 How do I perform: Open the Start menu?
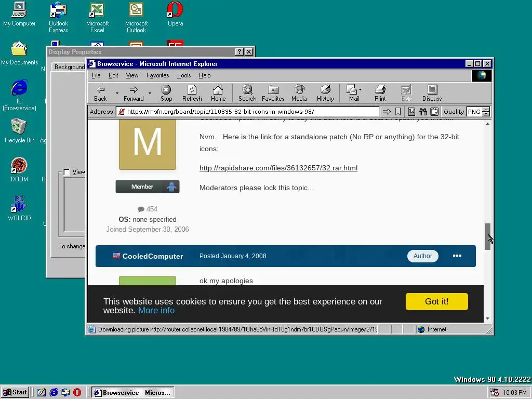[x=15, y=393]
